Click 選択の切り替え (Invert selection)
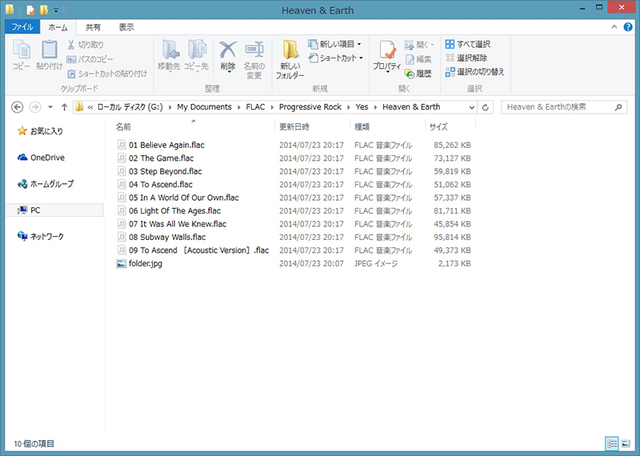 (475, 72)
